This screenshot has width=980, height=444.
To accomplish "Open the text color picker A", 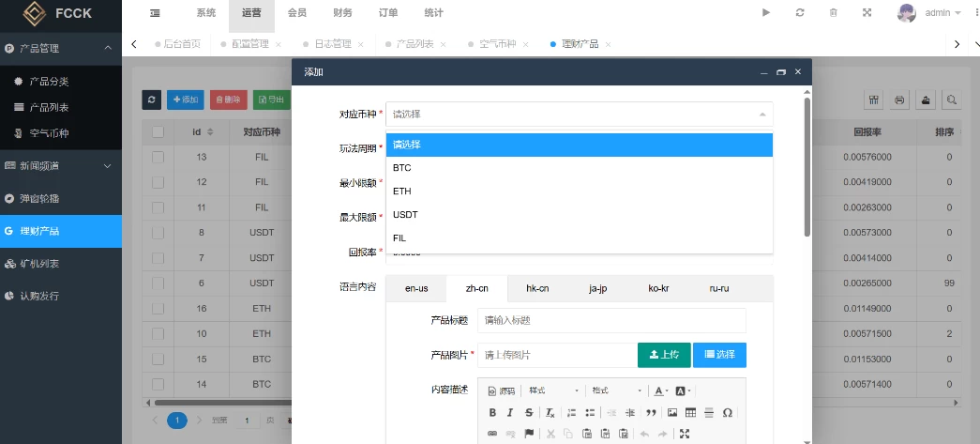I will (x=660, y=390).
